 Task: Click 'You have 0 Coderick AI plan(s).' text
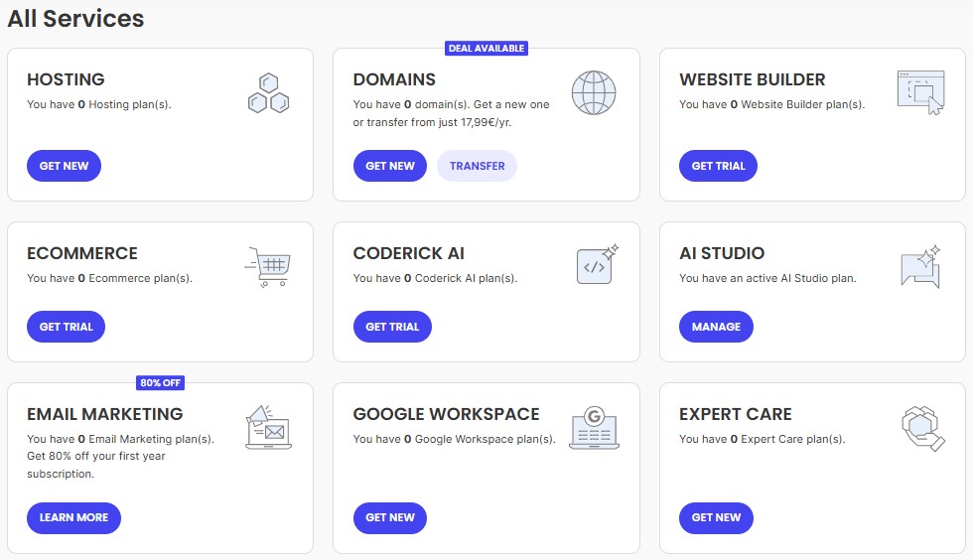[x=435, y=279]
